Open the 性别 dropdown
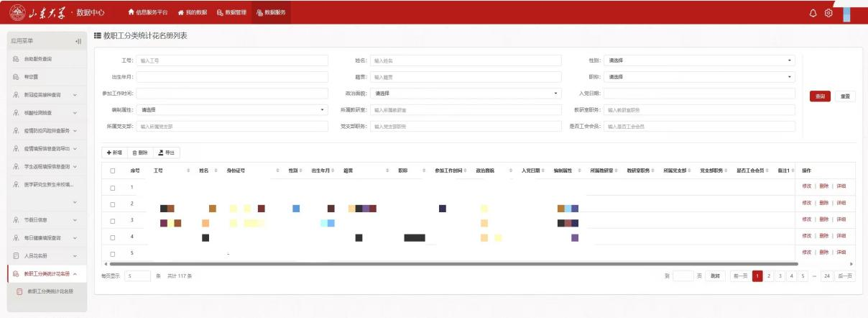Screen dimensions: 868x318 click(699, 60)
